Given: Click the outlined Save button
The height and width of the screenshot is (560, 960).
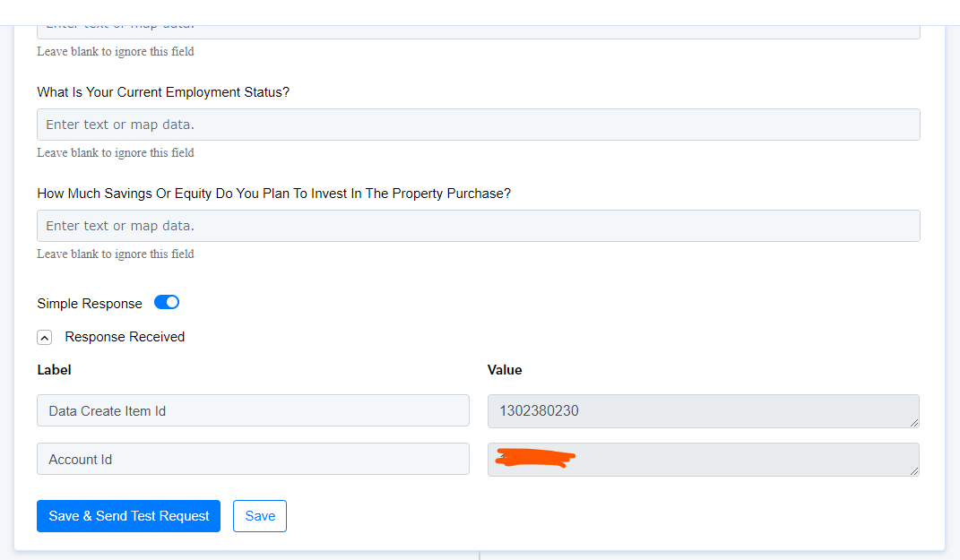Looking at the screenshot, I should click(x=260, y=516).
